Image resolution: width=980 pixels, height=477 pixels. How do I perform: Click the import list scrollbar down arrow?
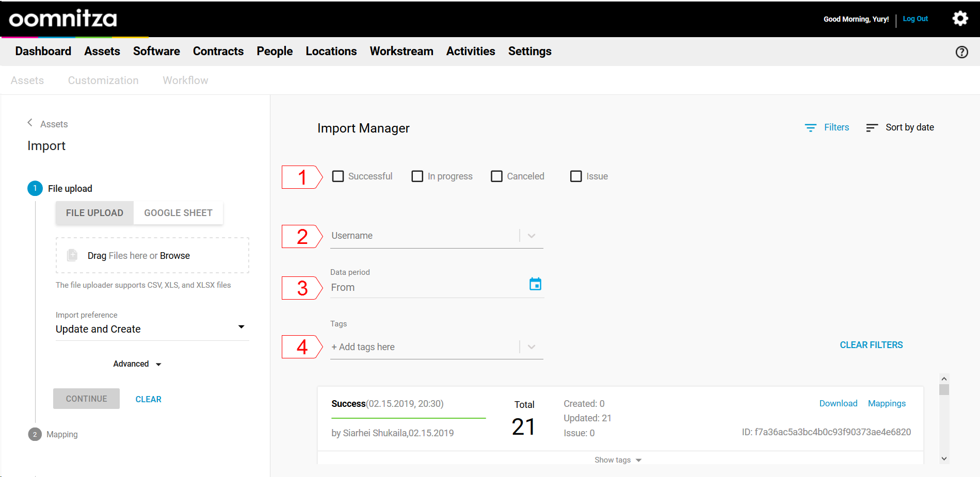(944, 458)
